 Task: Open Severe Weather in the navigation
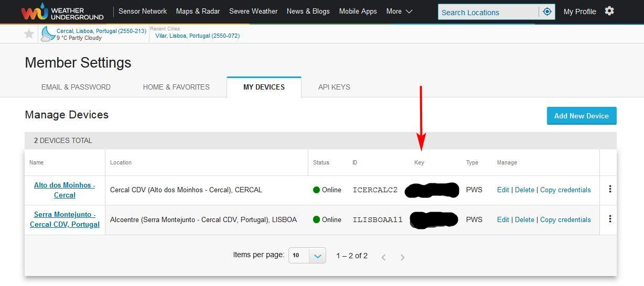pos(253,11)
